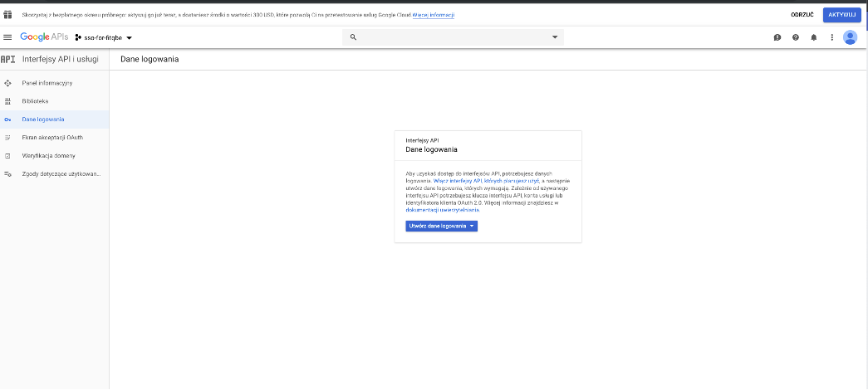Open the hamburger navigation menu

tap(7, 37)
